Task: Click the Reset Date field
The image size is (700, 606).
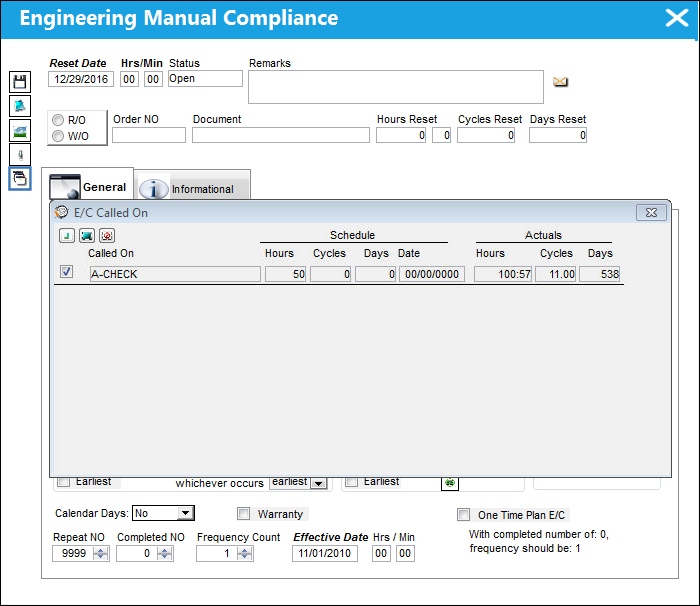Action: (x=81, y=79)
